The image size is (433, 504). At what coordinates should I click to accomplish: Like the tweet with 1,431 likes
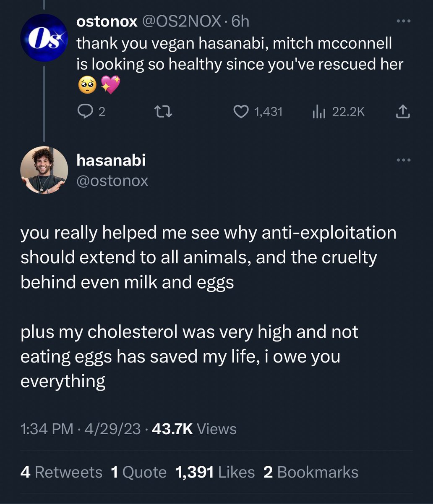click(258, 112)
